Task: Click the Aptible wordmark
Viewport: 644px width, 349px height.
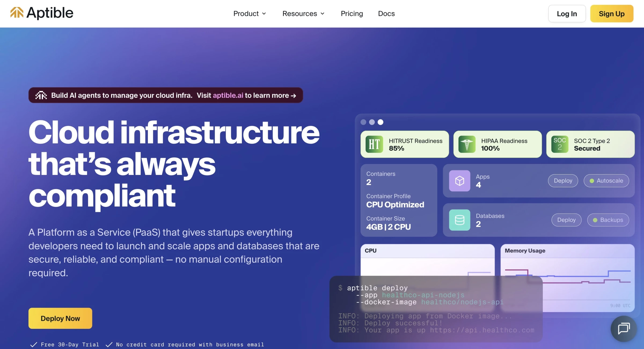Action: (x=50, y=13)
